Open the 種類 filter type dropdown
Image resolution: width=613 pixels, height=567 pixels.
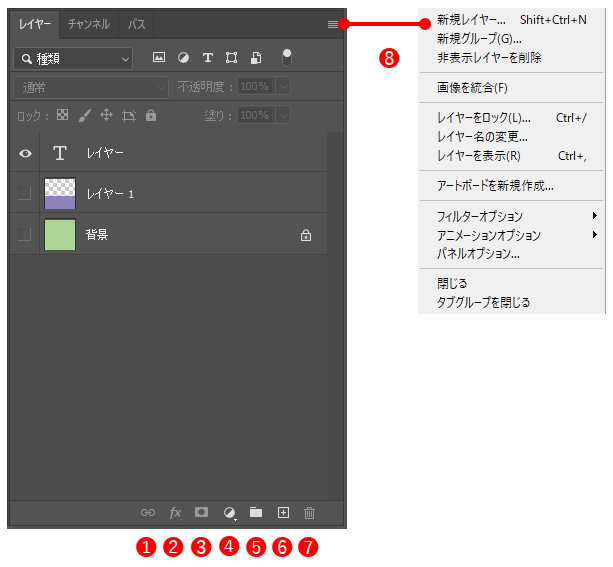(73, 59)
